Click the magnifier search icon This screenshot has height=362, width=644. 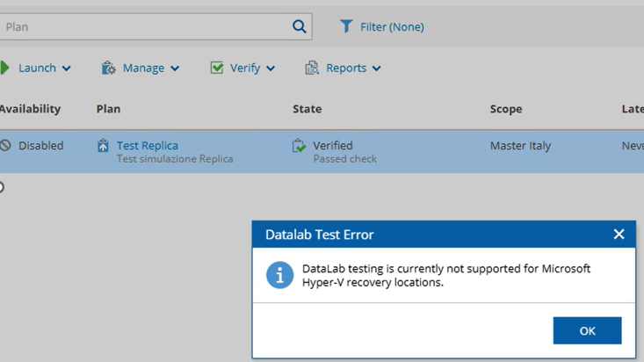tap(300, 26)
